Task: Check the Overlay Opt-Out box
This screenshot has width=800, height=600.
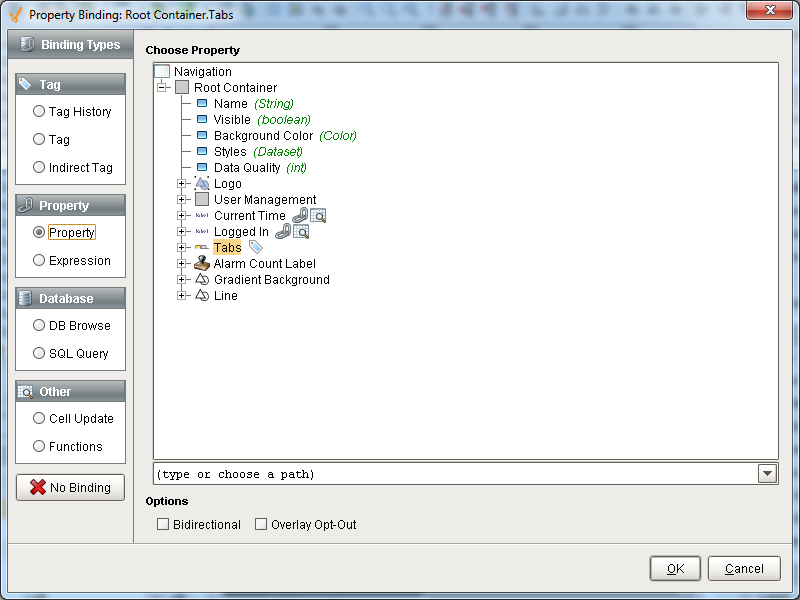Action: tap(260, 523)
